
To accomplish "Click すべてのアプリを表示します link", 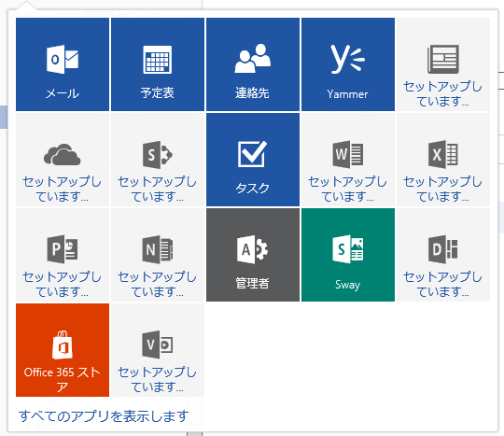I will [x=104, y=416].
